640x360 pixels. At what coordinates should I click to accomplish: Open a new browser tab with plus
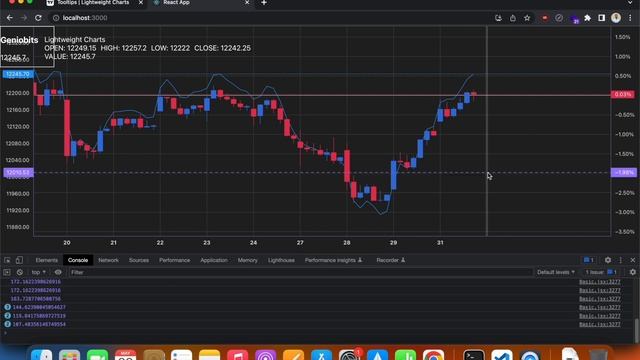[x=264, y=3]
